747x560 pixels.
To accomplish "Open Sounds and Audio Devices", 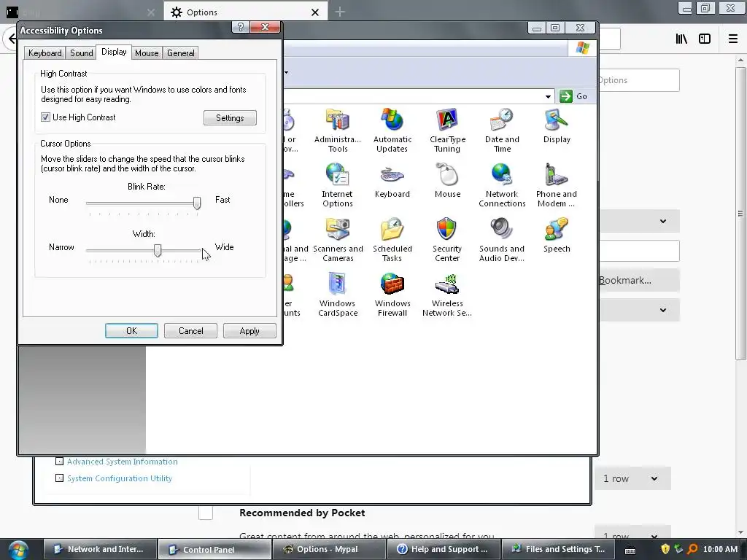I will point(502,239).
